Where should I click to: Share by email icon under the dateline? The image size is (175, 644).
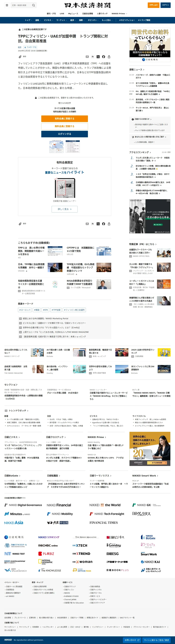coord(87,57)
